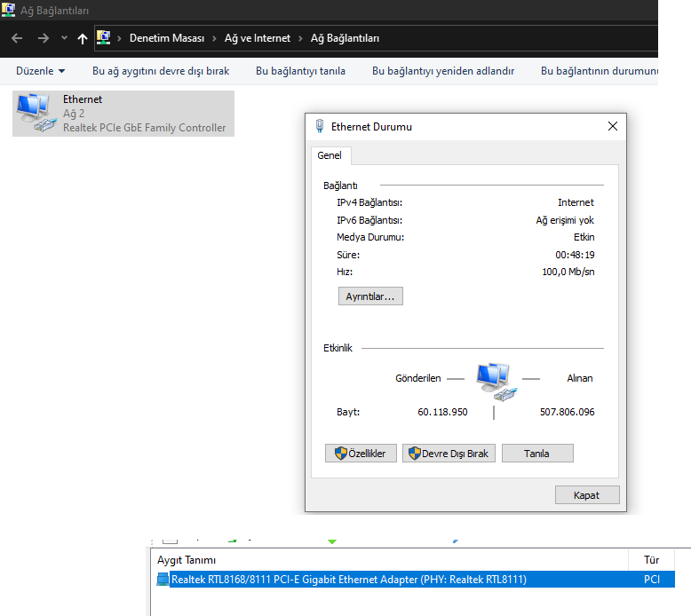Go up one folder level
Viewport: 691px width, 616px height.
pyautogui.click(x=83, y=38)
